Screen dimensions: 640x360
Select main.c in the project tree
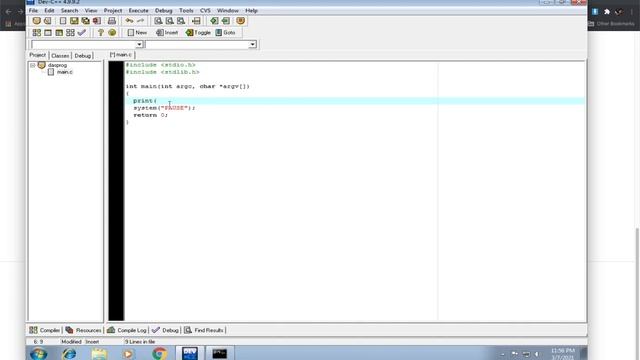coord(64,72)
